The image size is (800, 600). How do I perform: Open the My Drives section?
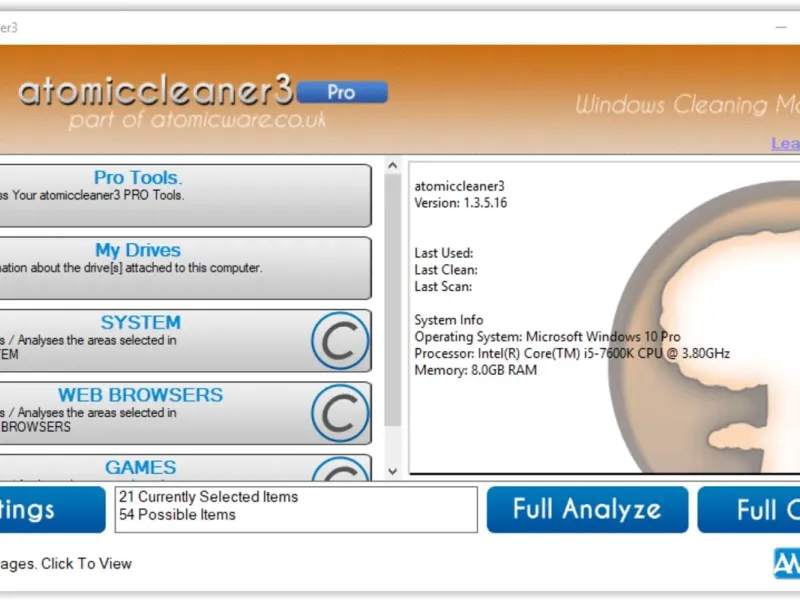coord(185,268)
